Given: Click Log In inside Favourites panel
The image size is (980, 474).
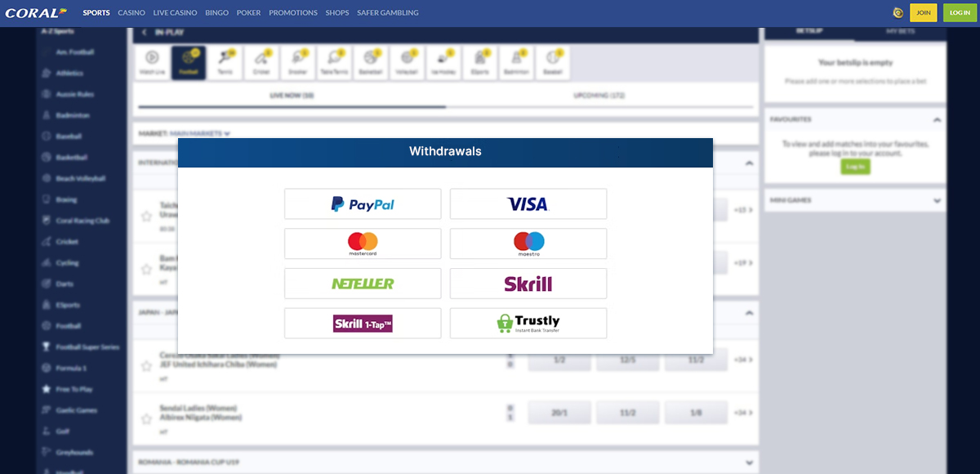Looking at the screenshot, I should coord(855,167).
